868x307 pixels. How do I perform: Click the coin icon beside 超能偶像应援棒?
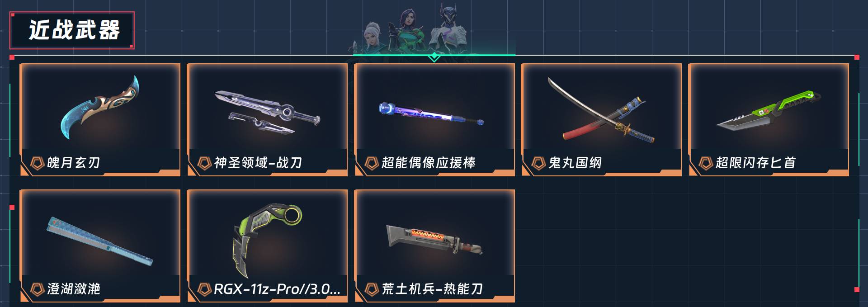[x=372, y=163]
